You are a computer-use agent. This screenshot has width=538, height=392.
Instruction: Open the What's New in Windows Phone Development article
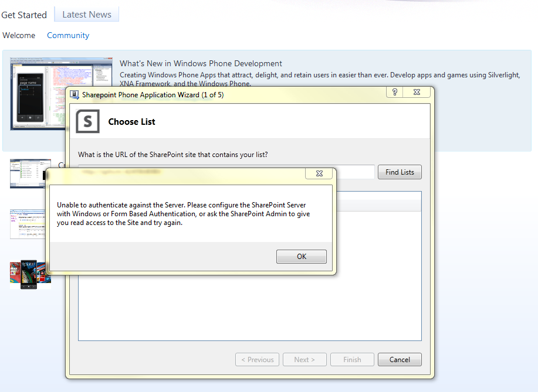point(201,63)
